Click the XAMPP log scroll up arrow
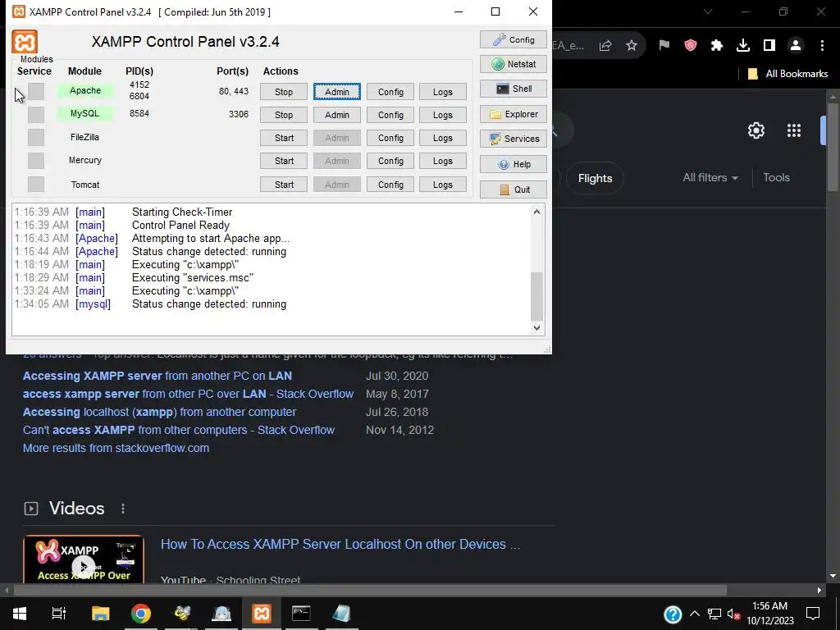This screenshot has height=630, width=840. [536, 212]
